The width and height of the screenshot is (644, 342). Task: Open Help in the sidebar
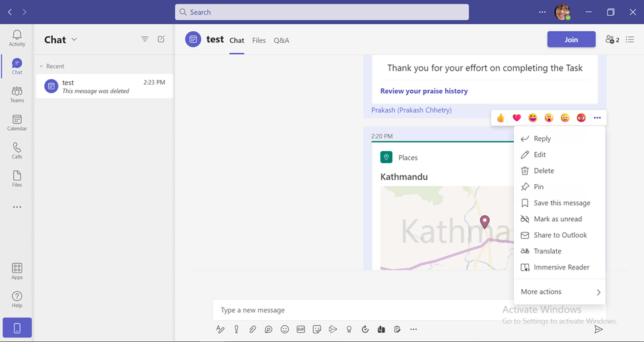17,300
